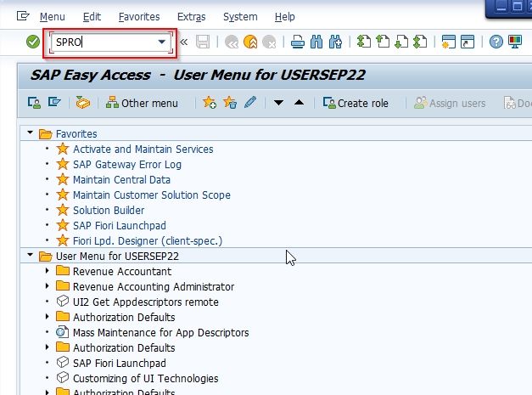Click the Delete Favorites star icon

230,103
